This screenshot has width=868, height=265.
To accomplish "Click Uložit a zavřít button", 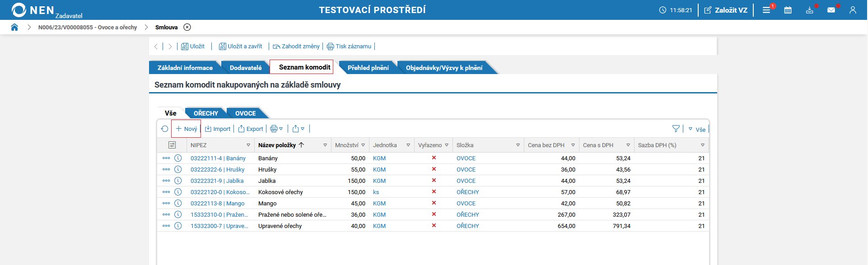I will click(241, 46).
